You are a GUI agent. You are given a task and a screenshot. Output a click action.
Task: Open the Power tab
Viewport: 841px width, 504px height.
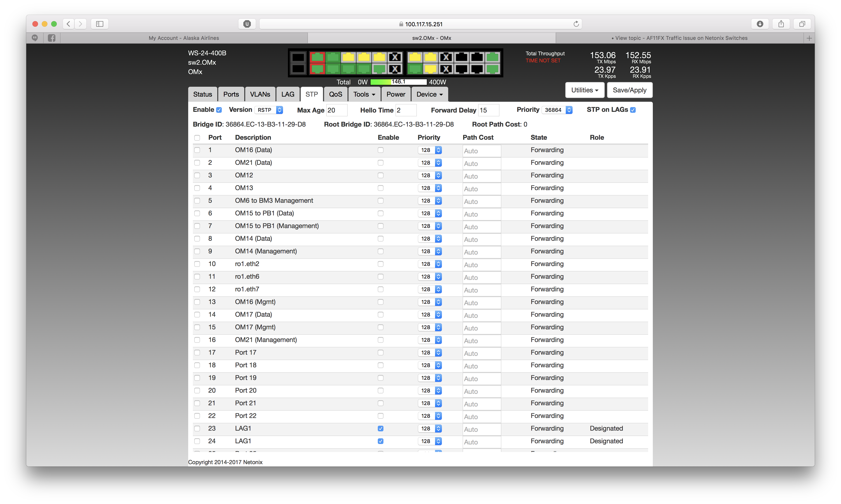coord(396,94)
